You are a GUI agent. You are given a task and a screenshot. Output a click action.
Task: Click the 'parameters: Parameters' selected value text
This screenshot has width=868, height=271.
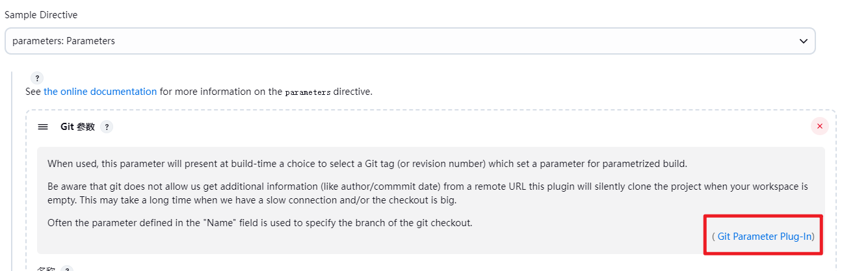click(x=64, y=40)
